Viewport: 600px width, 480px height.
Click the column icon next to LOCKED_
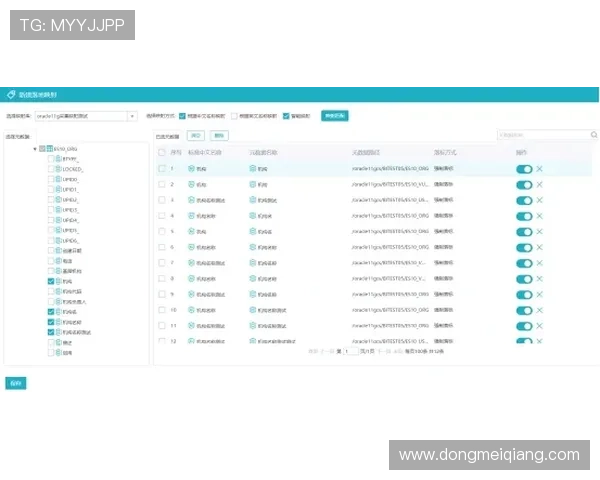point(59,170)
